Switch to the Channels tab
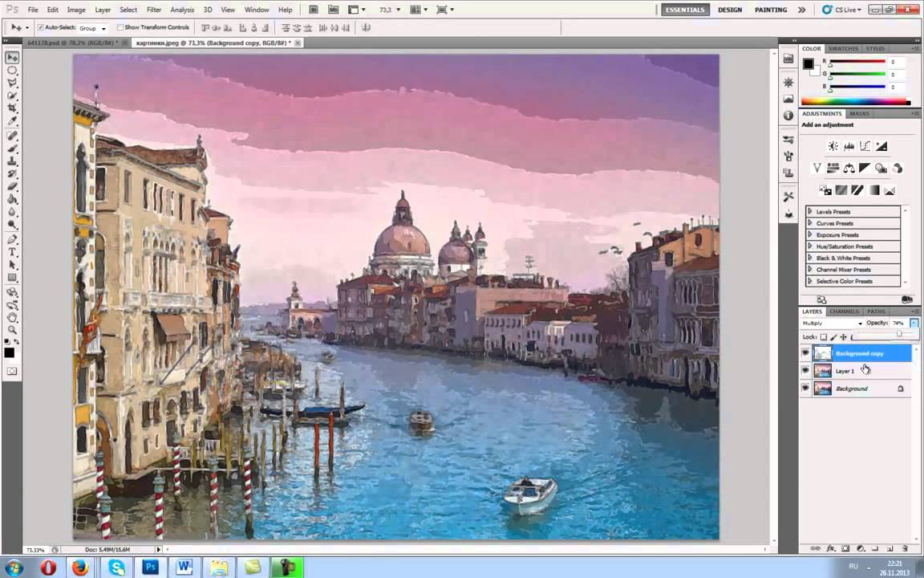924x578 pixels. pos(844,311)
